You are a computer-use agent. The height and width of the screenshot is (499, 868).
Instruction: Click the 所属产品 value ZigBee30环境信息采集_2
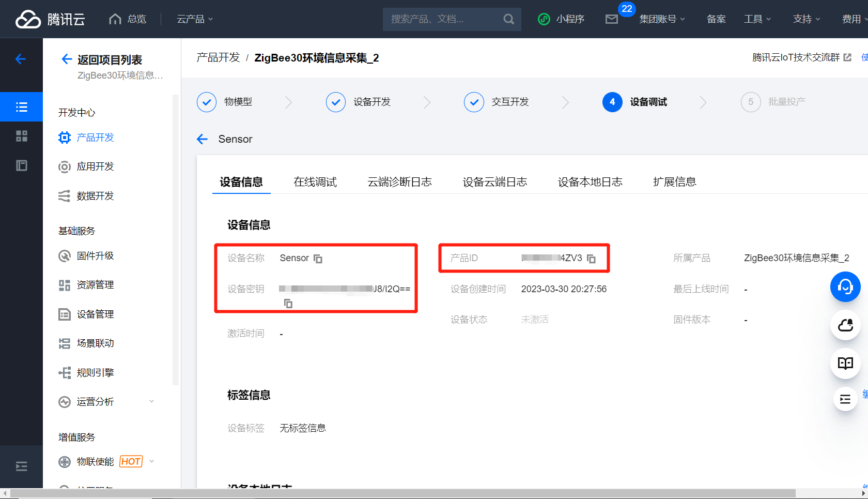[797, 258]
